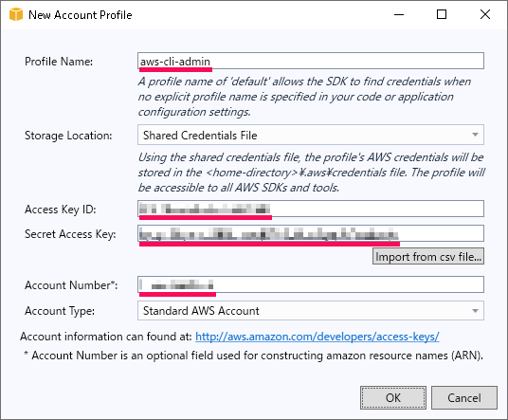
Task: Focus the Secret Access Key field
Action: [x=311, y=233]
